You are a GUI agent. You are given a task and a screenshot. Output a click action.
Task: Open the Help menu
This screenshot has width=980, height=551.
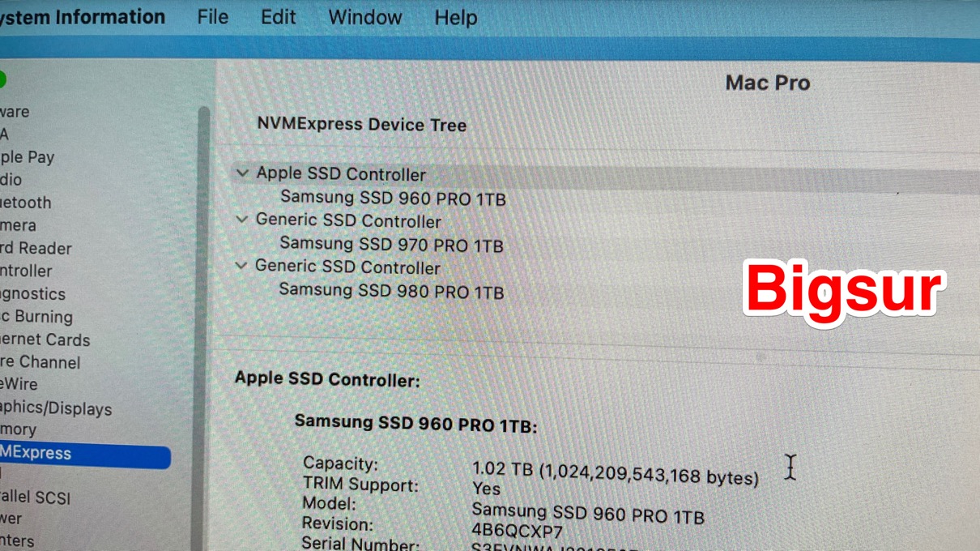tap(455, 17)
